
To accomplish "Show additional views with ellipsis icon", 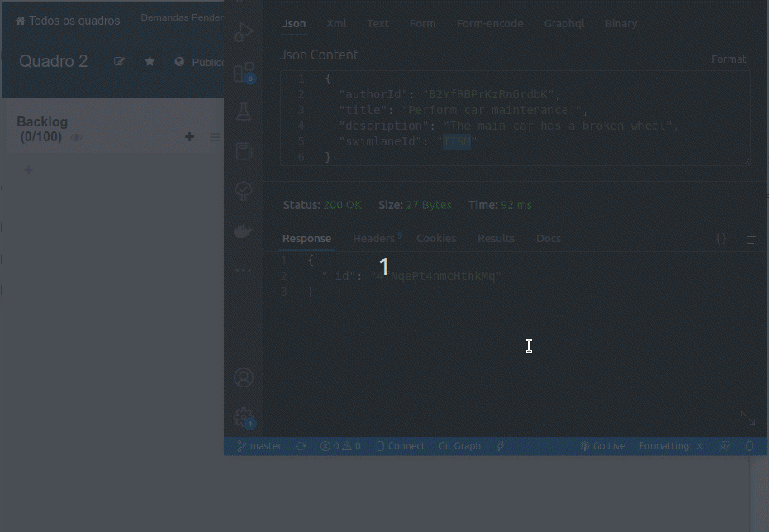I will (x=244, y=270).
